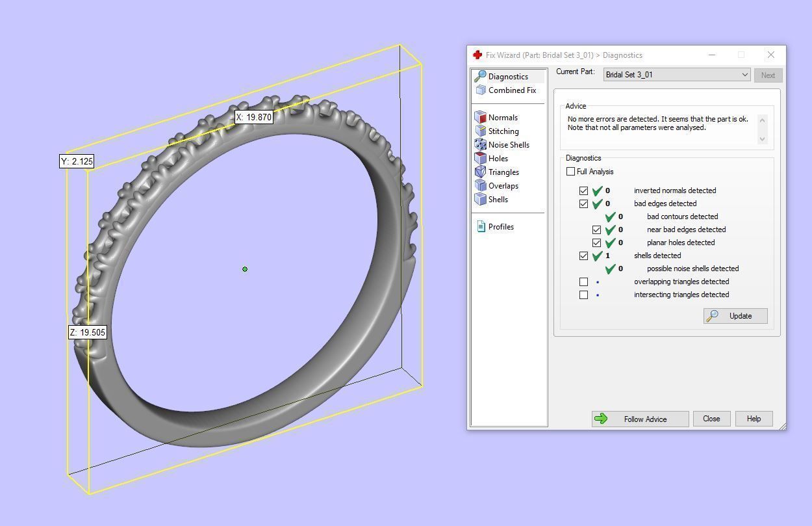Minimize the Fix Wizard window
The image size is (812, 526).
click(x=712, y=55)
